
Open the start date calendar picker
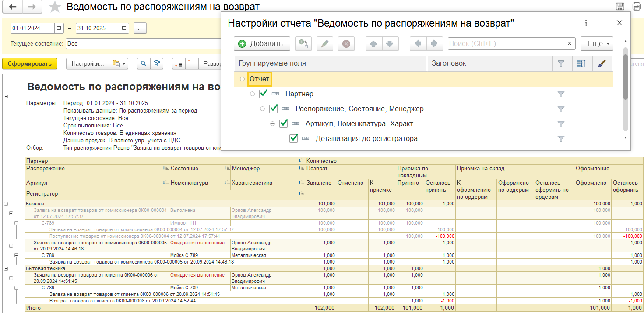(x=59, y=28)
